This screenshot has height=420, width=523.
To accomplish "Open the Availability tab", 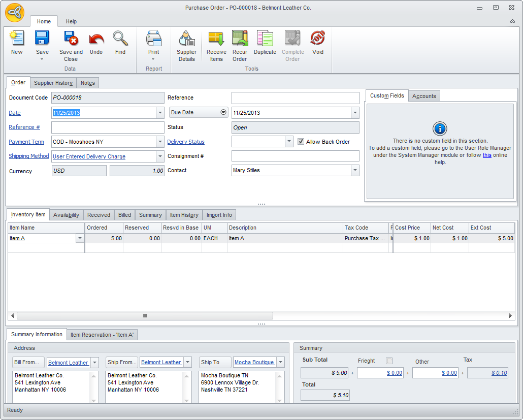I will [66, 215].
